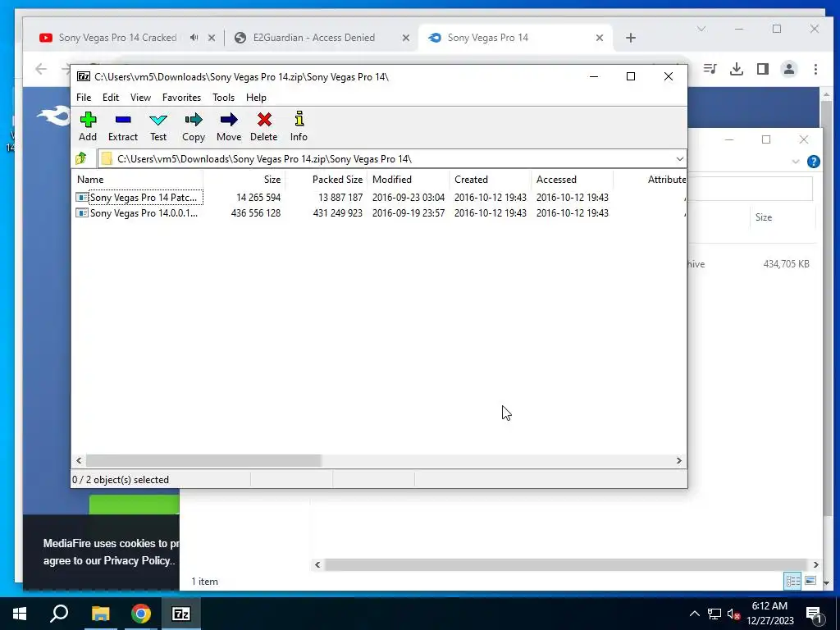The width and height of the screenshot is (840, 630).
Task: Click the Add toolbar icon in 7-Zip
Action: tap(88, 126)
